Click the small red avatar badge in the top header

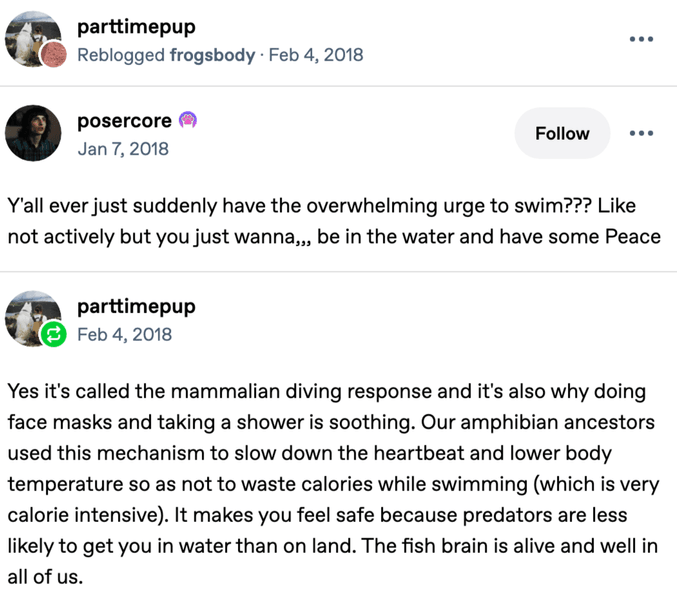56,56
